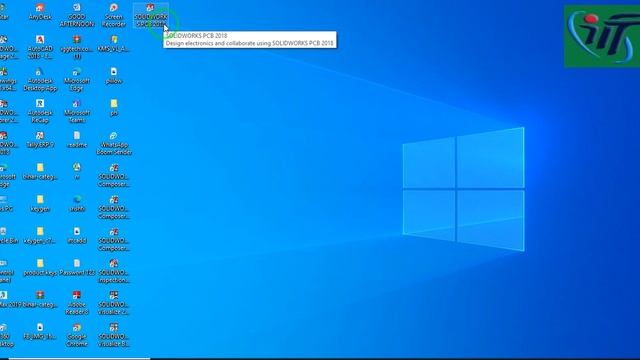Open Microsoft Edge shortcut beside Autodesk Desktop App
Viewport: 640px width, 360px height.
pyautogui.click(x=77, y=79)
